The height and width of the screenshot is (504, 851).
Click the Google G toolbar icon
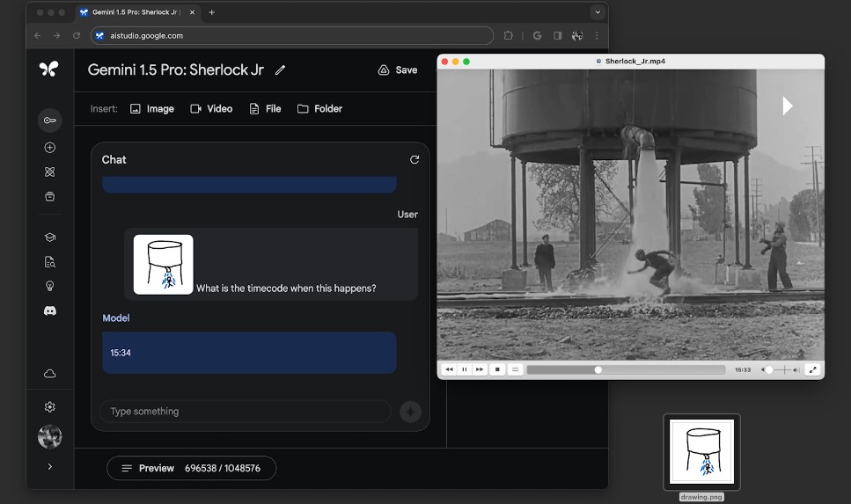tap(538, 36)
